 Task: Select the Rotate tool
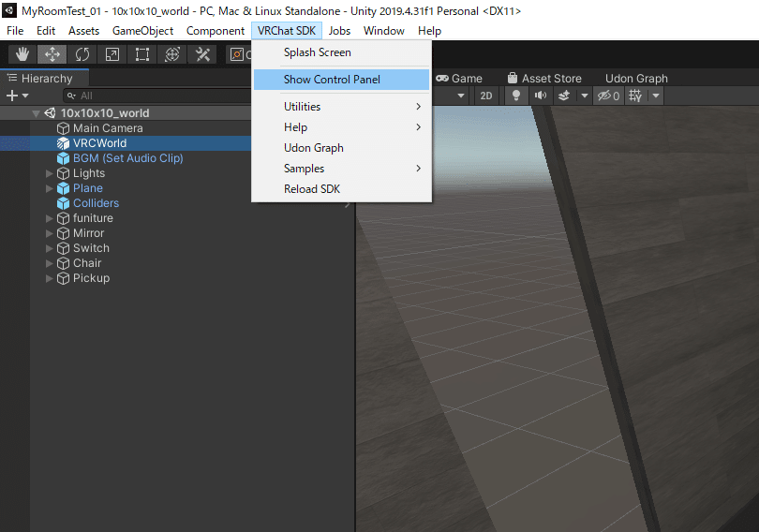point(82,54)
